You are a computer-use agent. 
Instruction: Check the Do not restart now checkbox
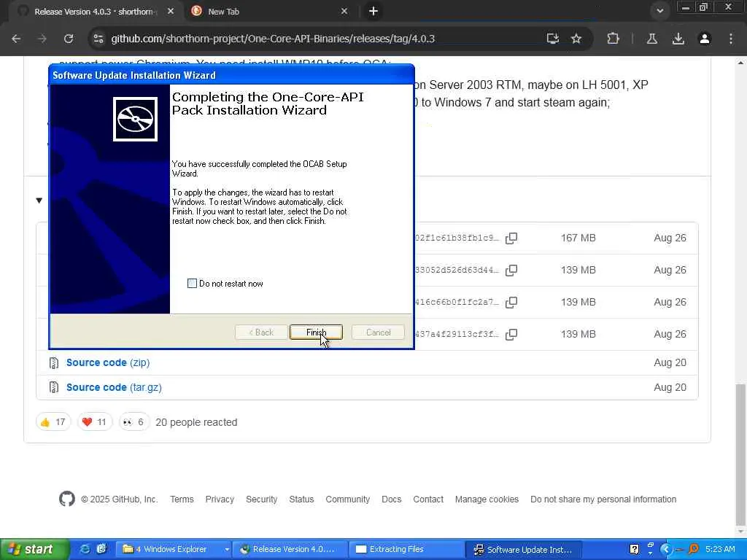point(192,284)
